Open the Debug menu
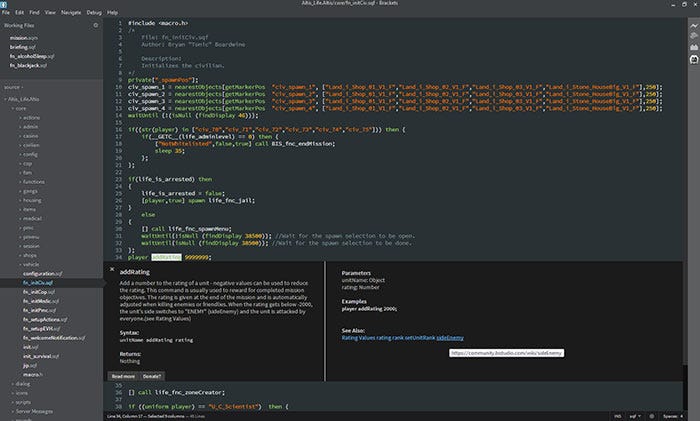Image resolution: width=700 pixels, height=421 pixels. pyautogui.click(x=94, y=13)
